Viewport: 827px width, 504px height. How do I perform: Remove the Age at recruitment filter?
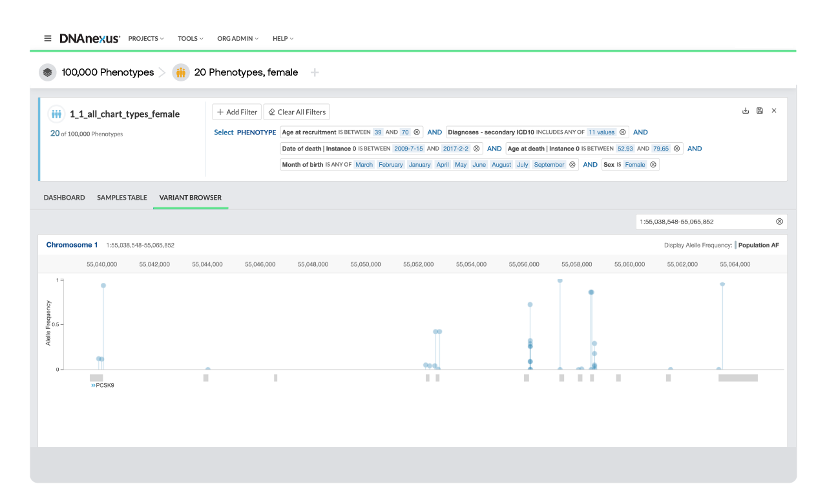click(x=417, y=132)
